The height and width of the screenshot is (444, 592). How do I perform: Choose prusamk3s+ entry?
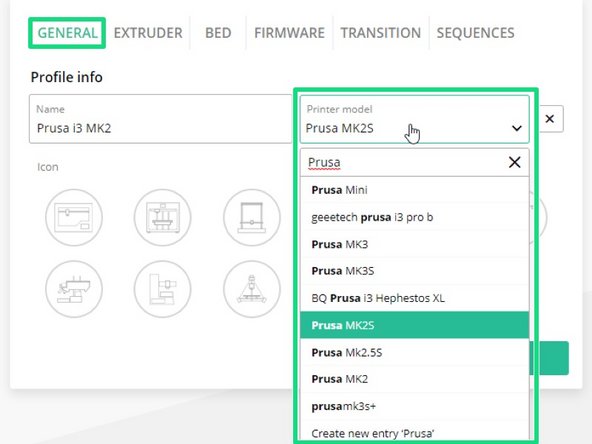415,406
